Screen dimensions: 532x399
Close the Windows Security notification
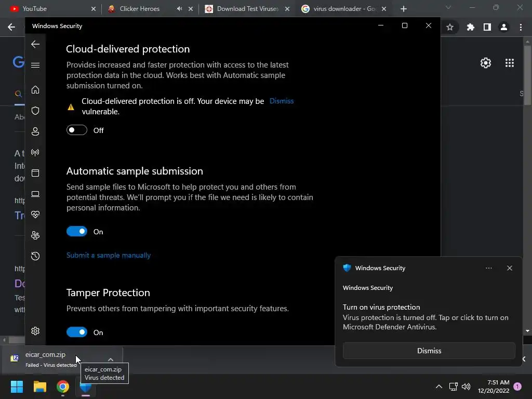[x=510, y=268]
